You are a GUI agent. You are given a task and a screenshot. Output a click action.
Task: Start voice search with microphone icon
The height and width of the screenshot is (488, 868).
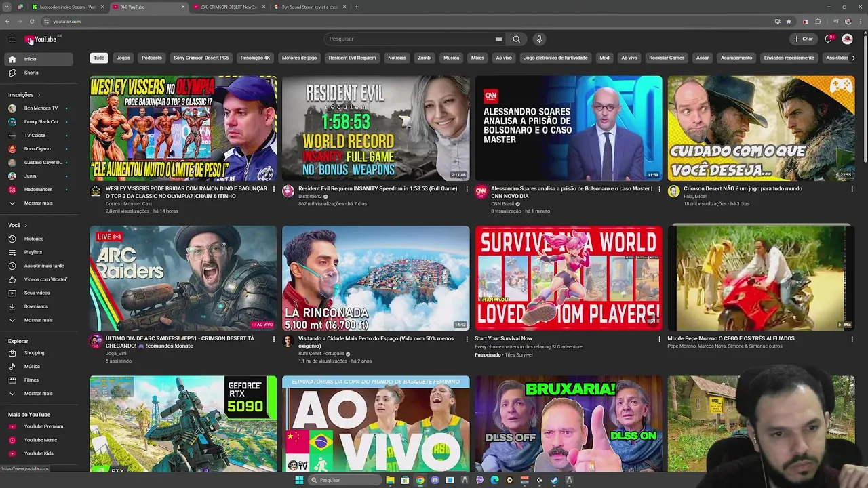539,39
